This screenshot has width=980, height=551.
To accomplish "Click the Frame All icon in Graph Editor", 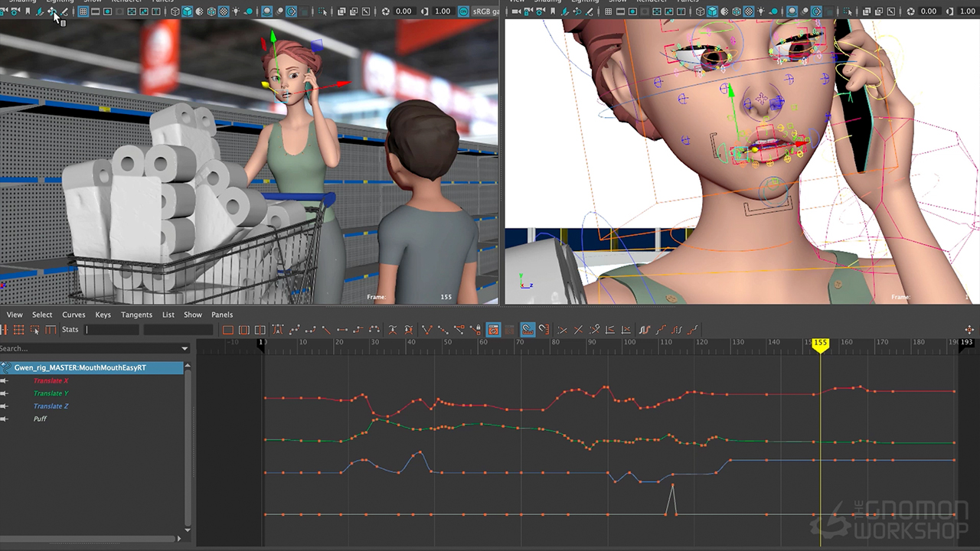I will click(227, 330).
